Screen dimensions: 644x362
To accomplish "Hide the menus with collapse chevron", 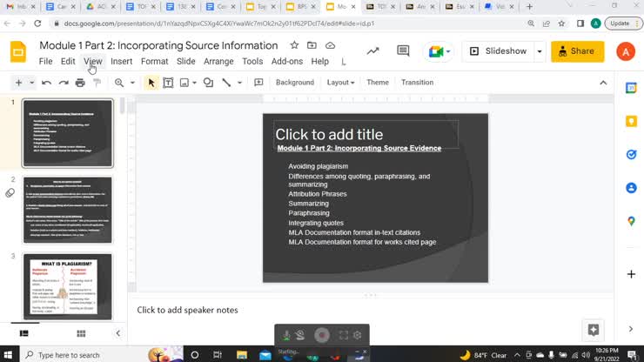I will tap(603, 83).
